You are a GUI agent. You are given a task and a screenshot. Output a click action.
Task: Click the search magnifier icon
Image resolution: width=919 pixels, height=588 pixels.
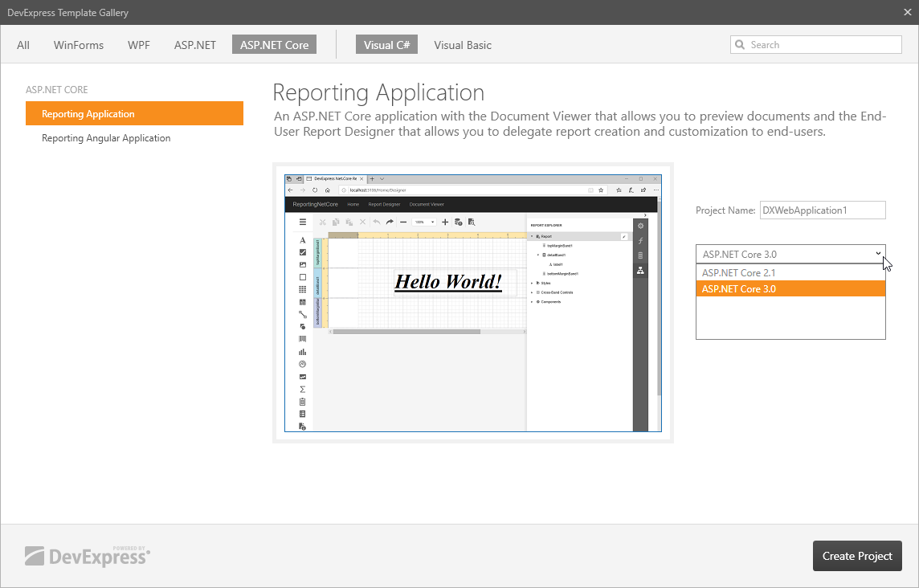(x=740, y=45)
